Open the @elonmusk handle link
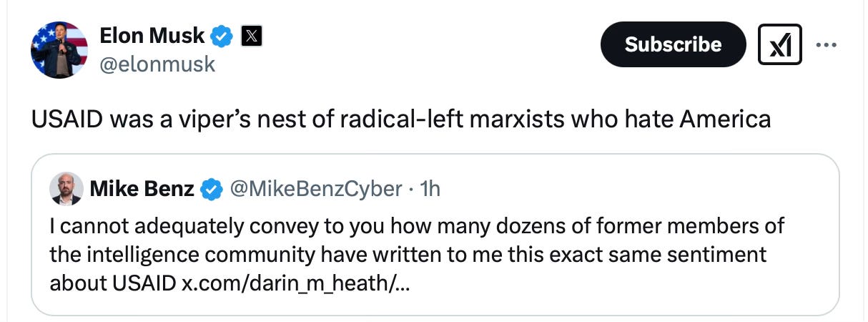The image size is (868, 322). coord(157,64)
